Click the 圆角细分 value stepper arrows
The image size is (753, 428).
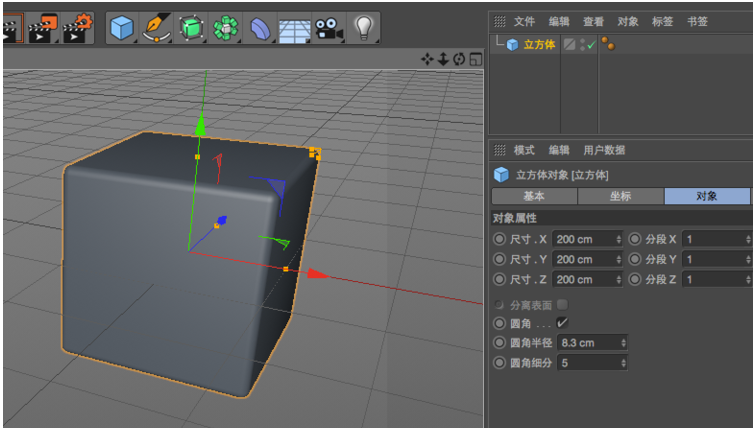click(x=624, y=363)
